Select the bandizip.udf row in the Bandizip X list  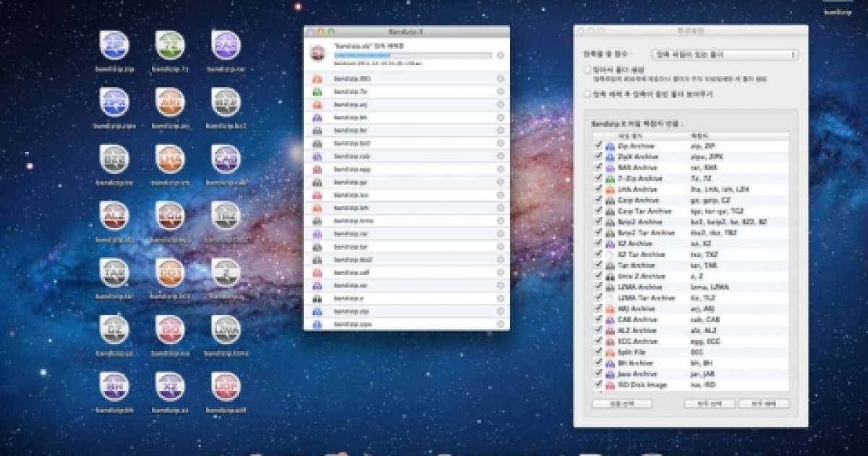(x=407, y=272)
